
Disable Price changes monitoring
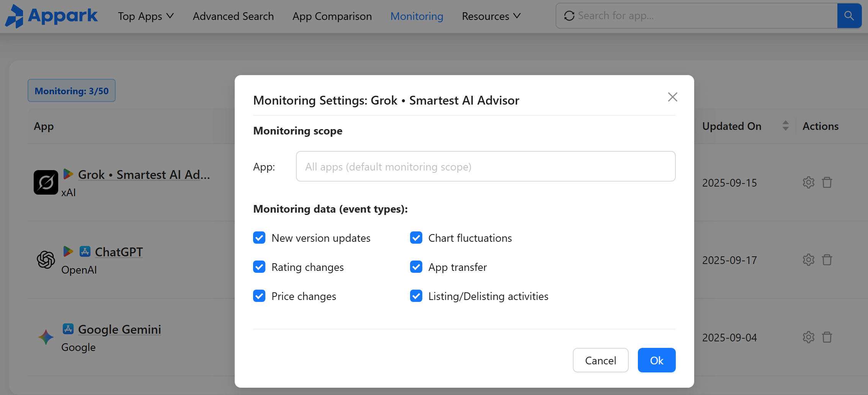(x=259, y=296)
